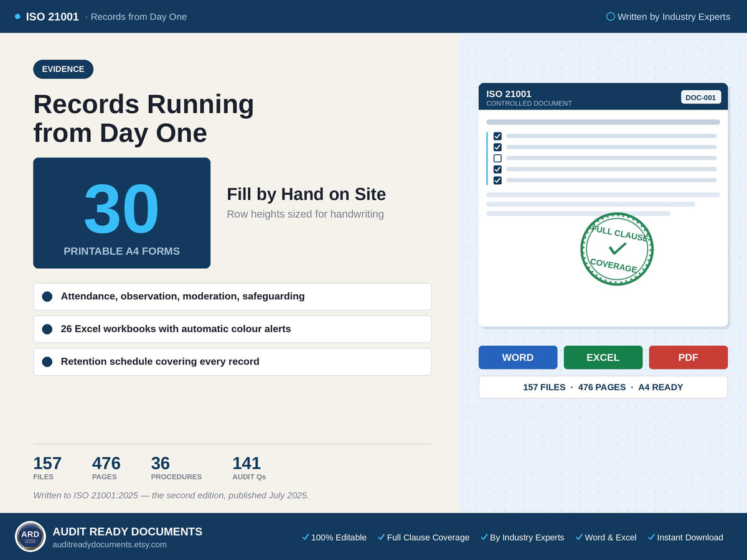Click the checkmark beside footer Full Clause Coverage
This screenshot has width=747, height=560.
381,537
